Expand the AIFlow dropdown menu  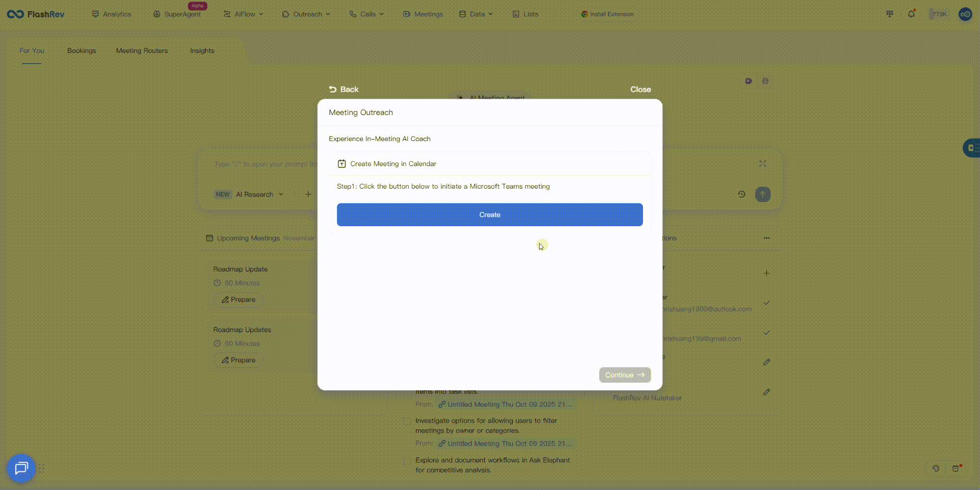(244, 14)
